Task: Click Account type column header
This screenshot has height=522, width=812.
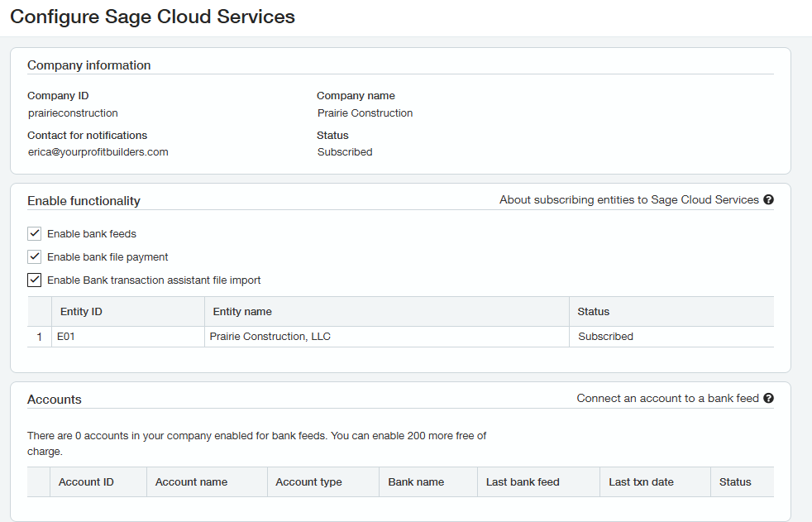Action: coord(323,482)
